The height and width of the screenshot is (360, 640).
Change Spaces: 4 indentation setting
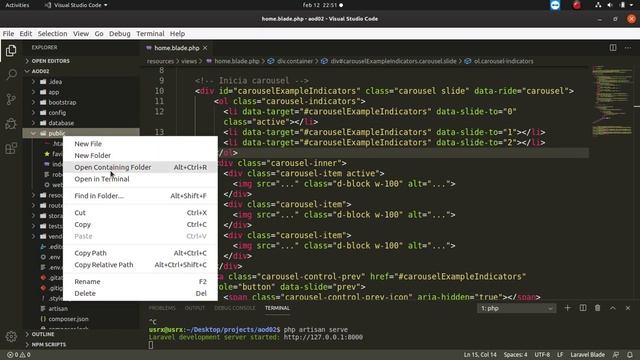tap(515, 355)
